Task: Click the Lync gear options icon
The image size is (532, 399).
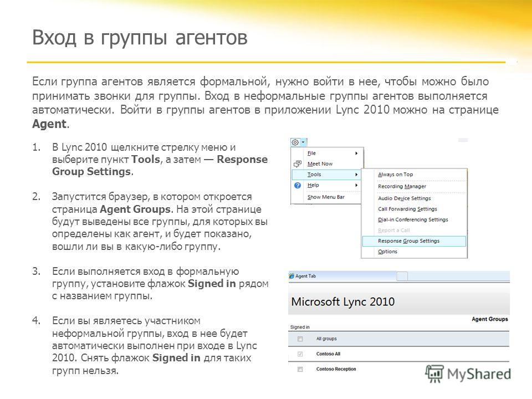Action: pos(295,142)
